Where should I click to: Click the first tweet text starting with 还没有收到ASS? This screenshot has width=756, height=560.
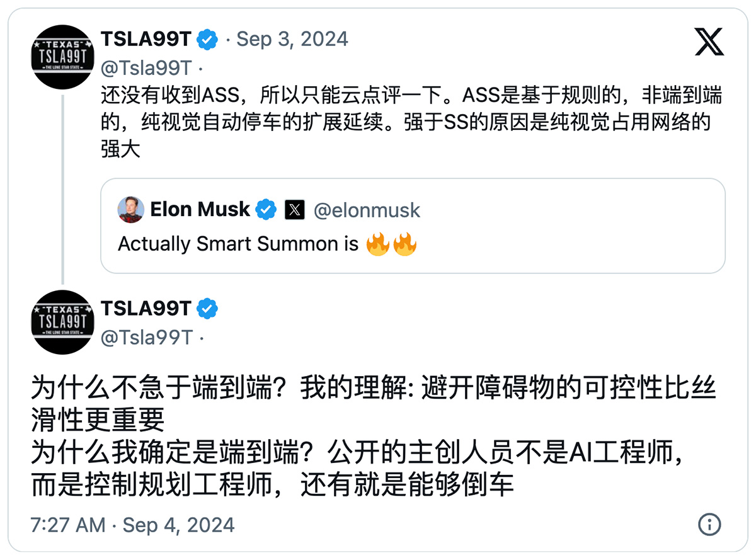(x=411, y=122)
